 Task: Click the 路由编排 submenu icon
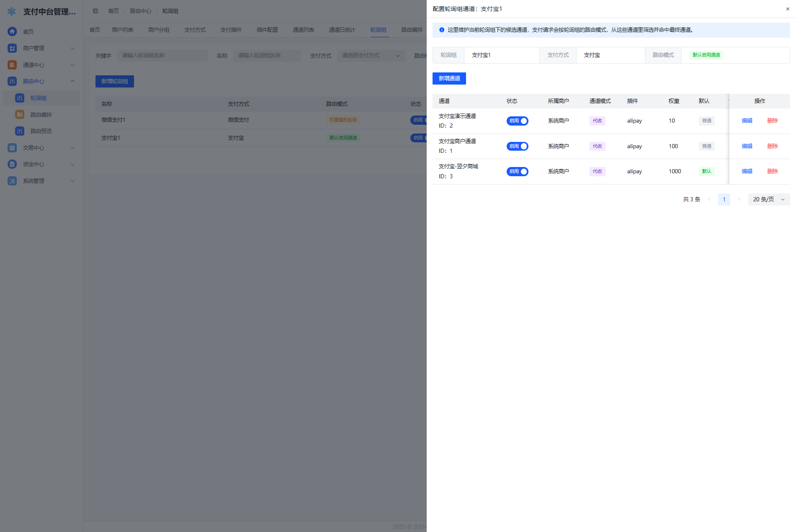click(x=20, y=114)
